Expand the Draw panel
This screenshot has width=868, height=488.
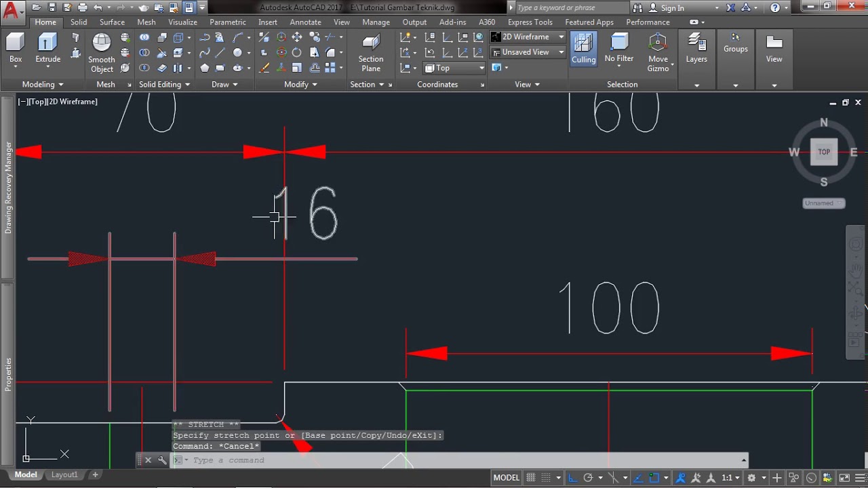tap(224, 85)
